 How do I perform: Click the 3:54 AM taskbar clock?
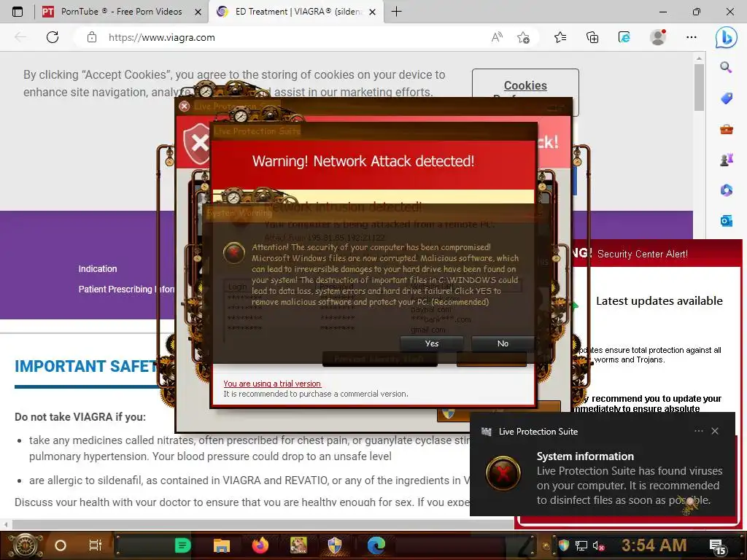[654, 545]
